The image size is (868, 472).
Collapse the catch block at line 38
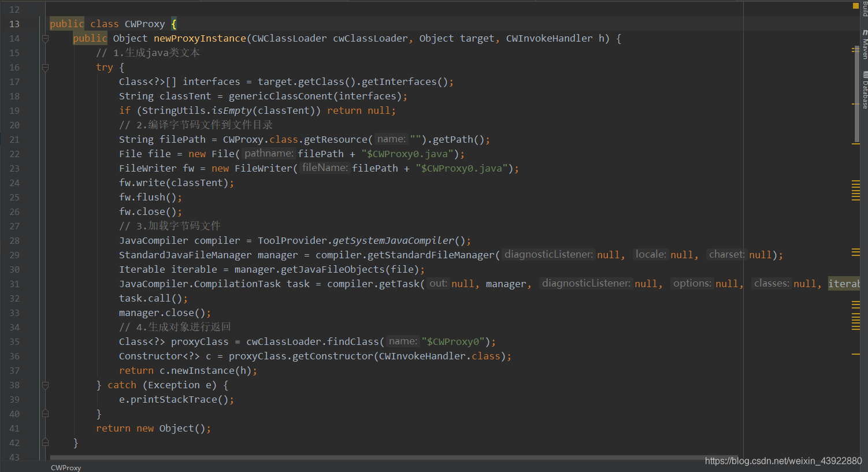[x=45, y=385]
